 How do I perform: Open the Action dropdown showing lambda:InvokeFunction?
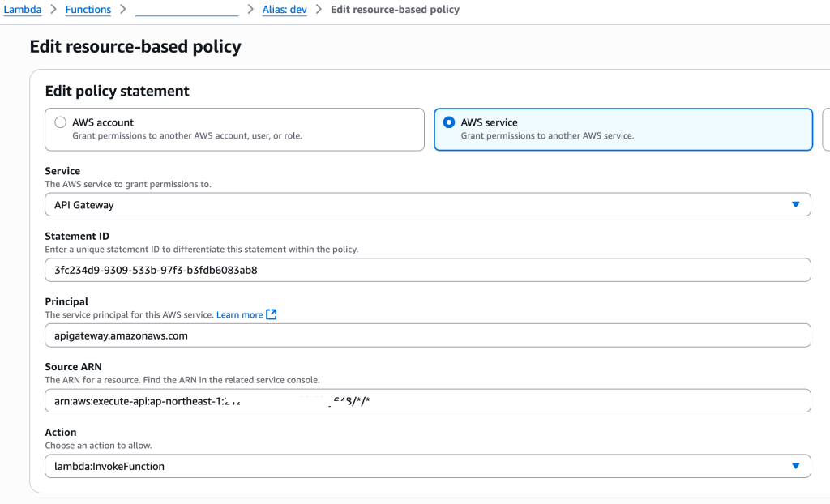point(427,466)
